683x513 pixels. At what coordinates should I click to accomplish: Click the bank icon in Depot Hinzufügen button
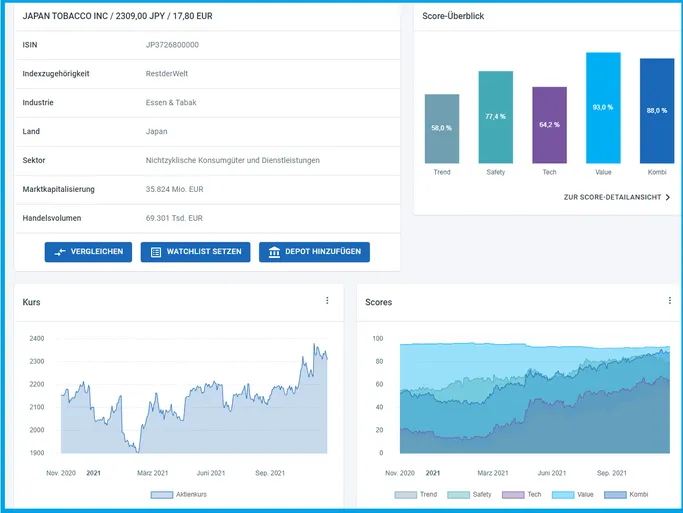[274, 252]
